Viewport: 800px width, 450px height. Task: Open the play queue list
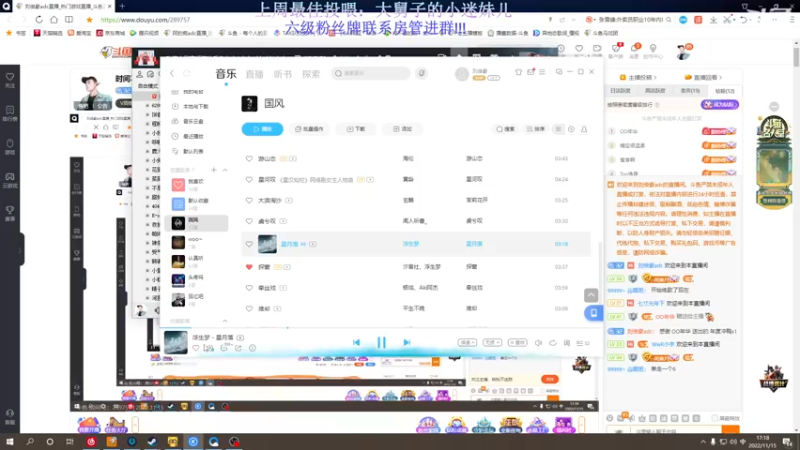(x=583, y=343)
